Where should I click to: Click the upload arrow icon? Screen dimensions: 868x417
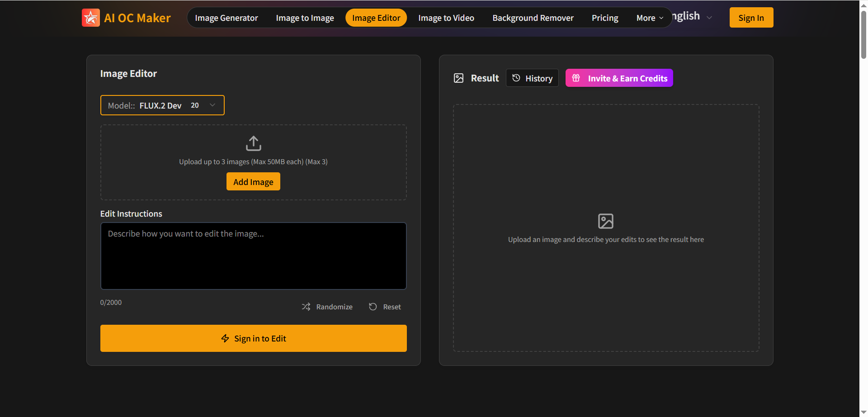[253, 143]
